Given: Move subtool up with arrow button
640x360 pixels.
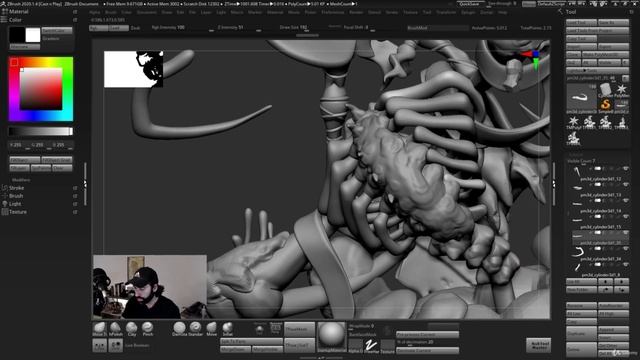Looking at the screenshot, I should coord(605,282).
